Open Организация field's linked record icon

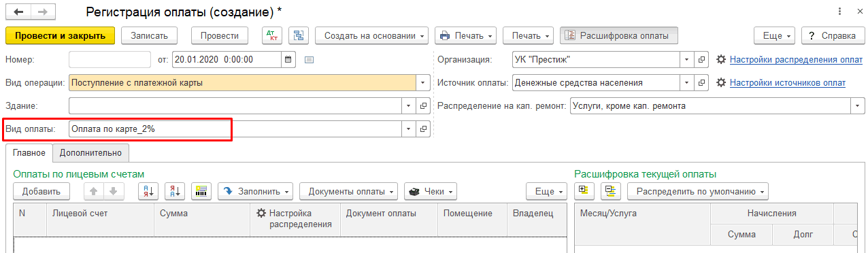point(702,59)
